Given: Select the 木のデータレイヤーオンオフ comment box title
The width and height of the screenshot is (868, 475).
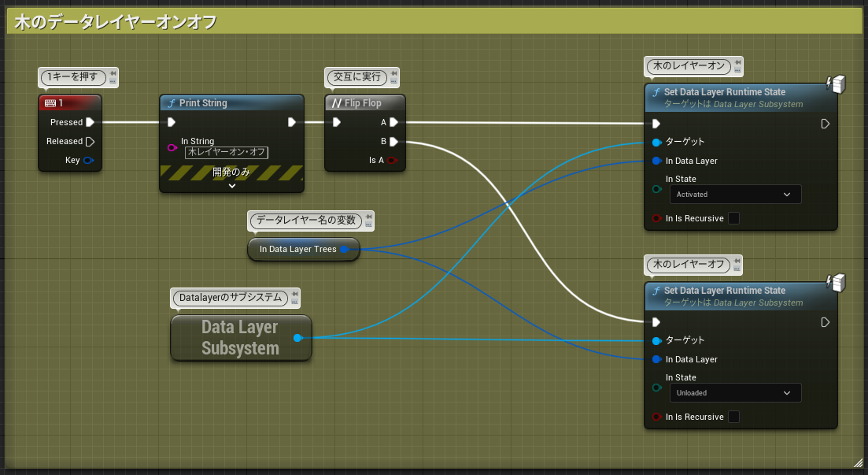Looking at the screenshot, I should tap(115, 22).
